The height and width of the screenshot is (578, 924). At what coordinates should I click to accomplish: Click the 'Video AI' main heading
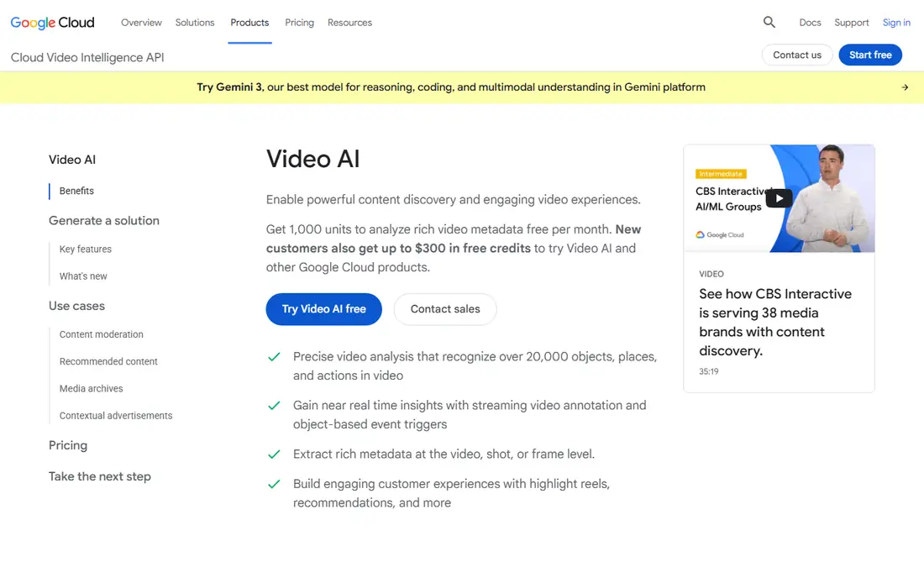tap(313, 159)
